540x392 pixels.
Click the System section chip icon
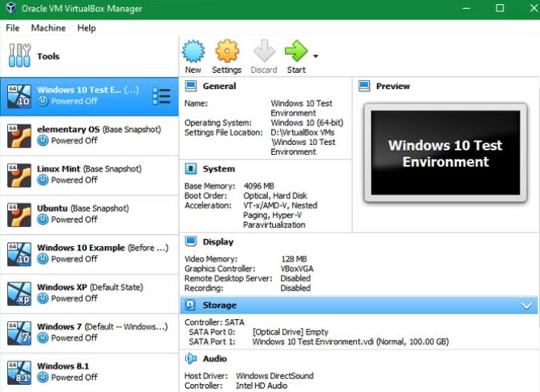(191, 168)
